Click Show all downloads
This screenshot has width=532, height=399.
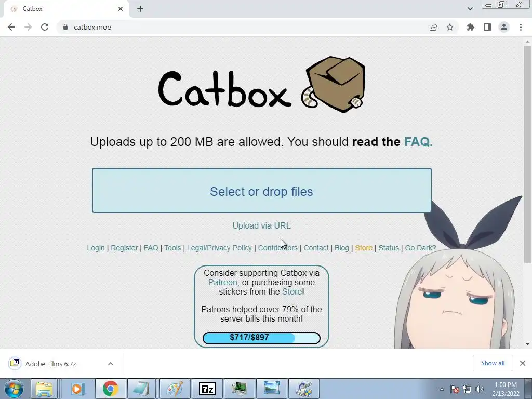pos(493,363)
